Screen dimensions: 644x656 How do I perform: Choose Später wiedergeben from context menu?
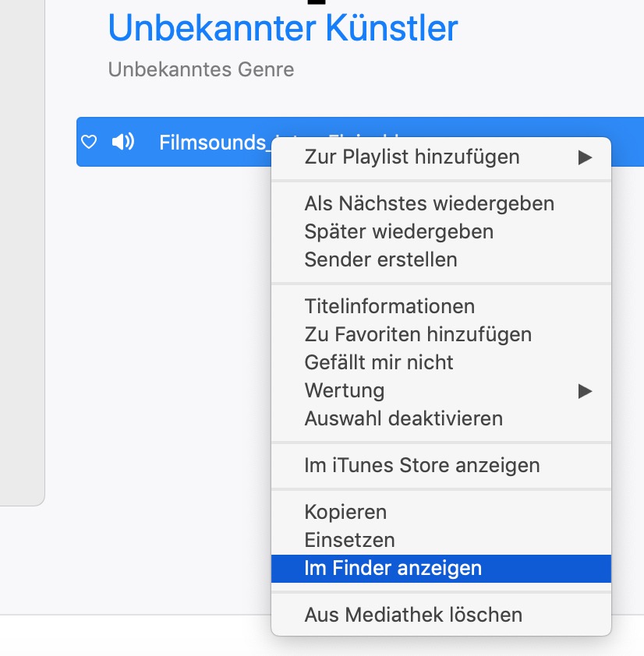[x=398, y=231]
